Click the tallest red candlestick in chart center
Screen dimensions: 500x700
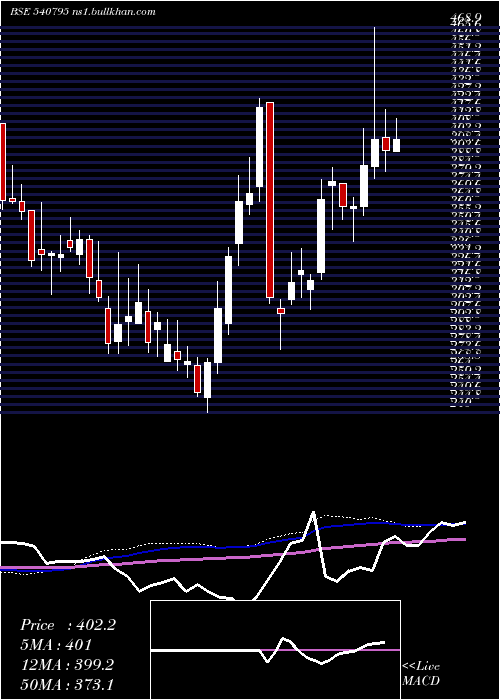point(270,200)
